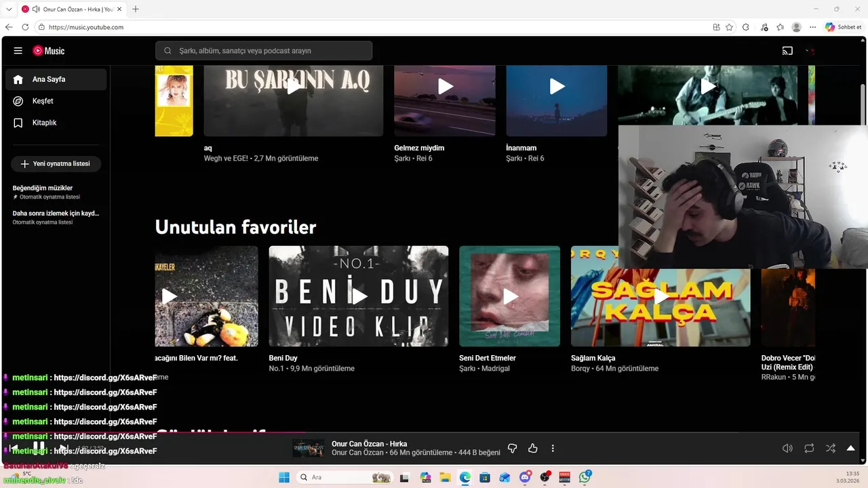The width and height of the screenshot is (868, 488).
Task: Open Daha sonra izlemek için playlist
Action: click(56, 217)
